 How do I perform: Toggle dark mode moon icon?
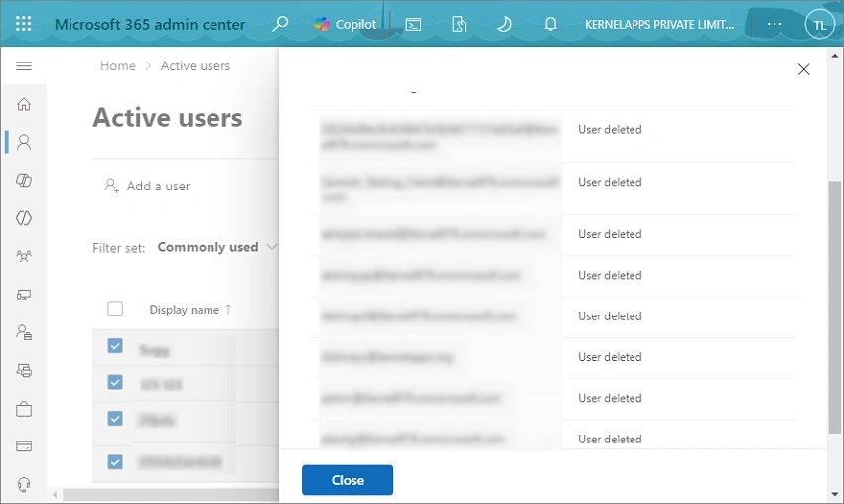(x=504, y=24)
